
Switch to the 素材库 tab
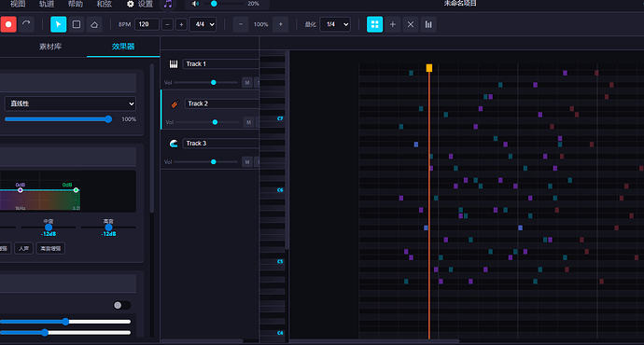(x=50, y=47)
